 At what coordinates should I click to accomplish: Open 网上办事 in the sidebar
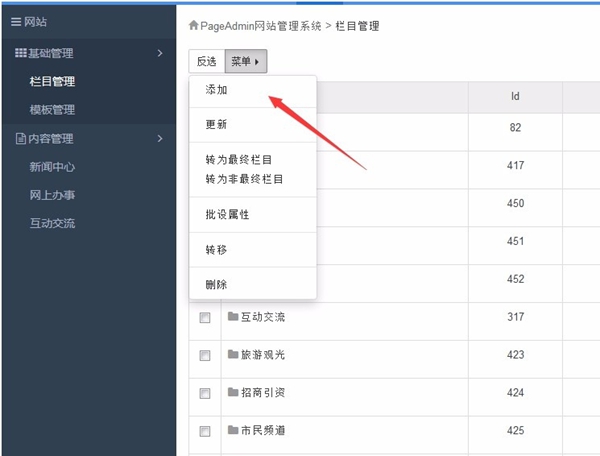pos(52,195)
